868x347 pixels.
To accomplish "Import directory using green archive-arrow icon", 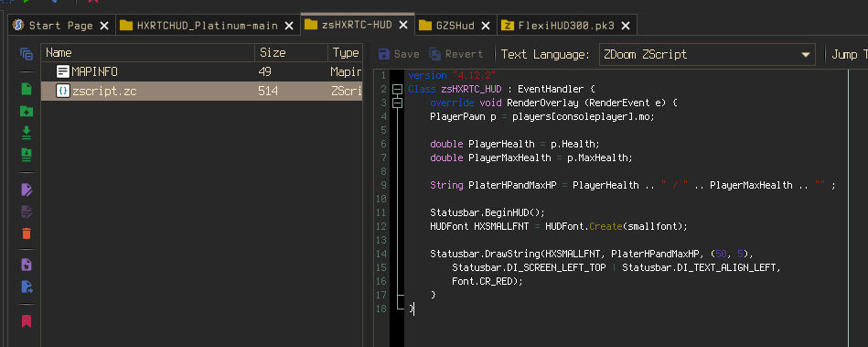I will (26, 154).
